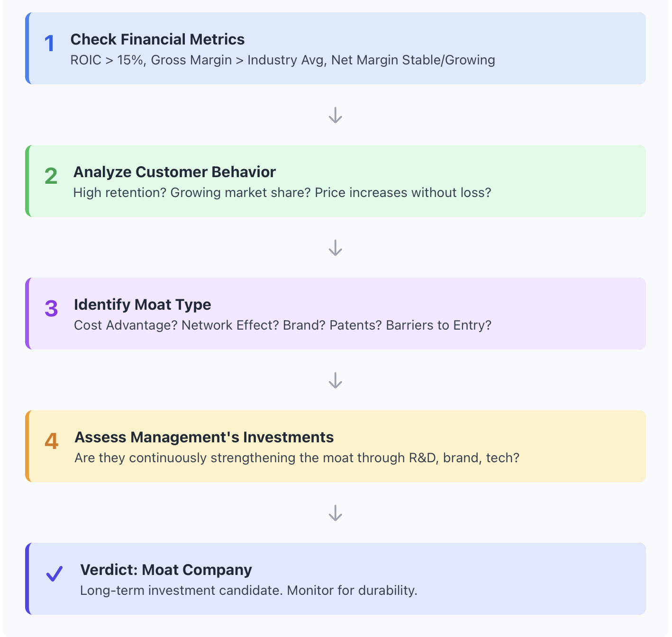The image size is (672, 637).
Task: Click the green number 2 step marker
Action: (51, 176)
